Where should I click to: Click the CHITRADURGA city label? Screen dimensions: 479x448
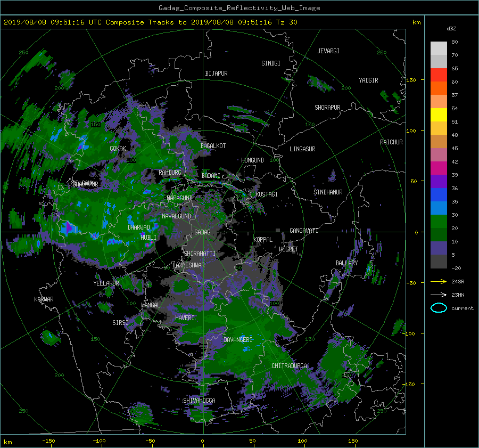(290, 366)
